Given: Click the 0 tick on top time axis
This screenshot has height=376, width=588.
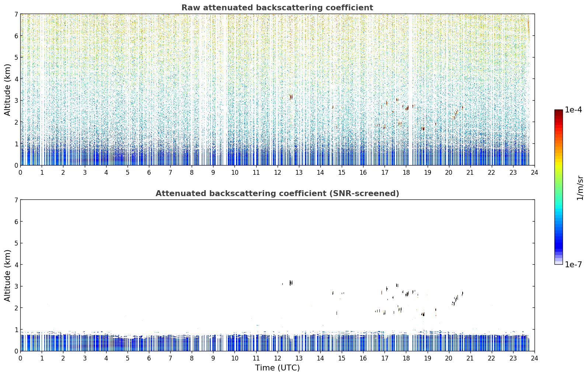Looking at the screenshot, I should pyautogui.click(x=20, y=173).
